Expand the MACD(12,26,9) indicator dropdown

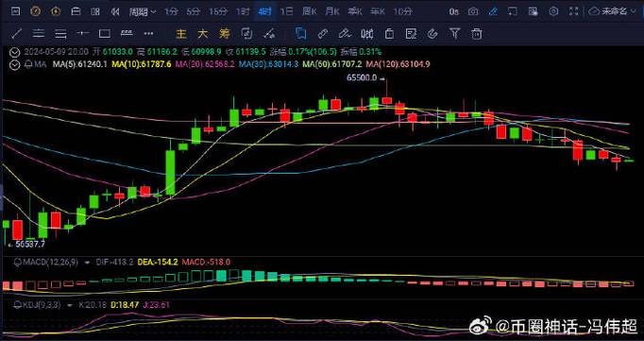coord(87,262)
